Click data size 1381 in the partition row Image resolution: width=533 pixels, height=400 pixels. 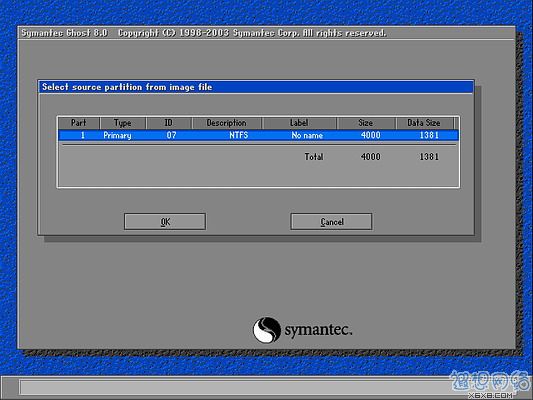tap(429, 135)
